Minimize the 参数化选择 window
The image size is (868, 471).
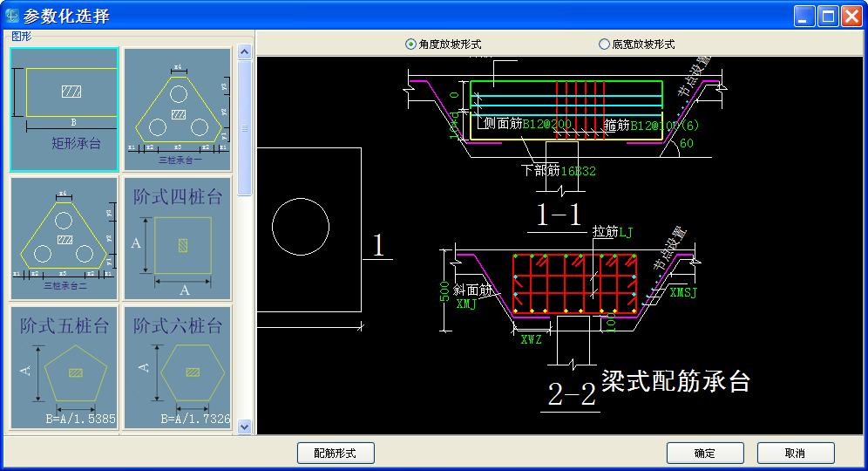tap(804, 16)
